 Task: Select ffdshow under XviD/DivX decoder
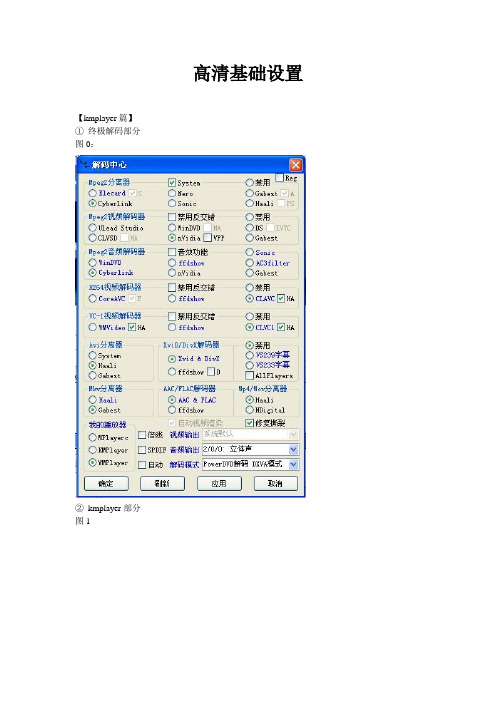pyautogui.click(x=172, y=372)
